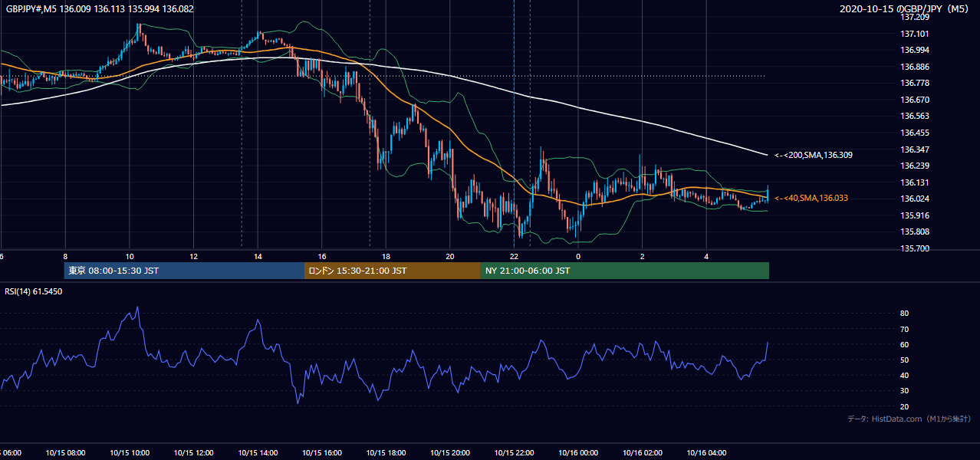Click the bottom time label 10/16 00:00
980x460 pixels.
click(578, 452)
